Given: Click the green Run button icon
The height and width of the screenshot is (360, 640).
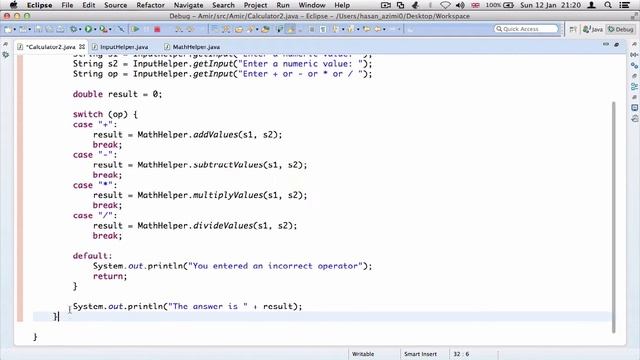Looking at the screenshot, I should 88,29.
